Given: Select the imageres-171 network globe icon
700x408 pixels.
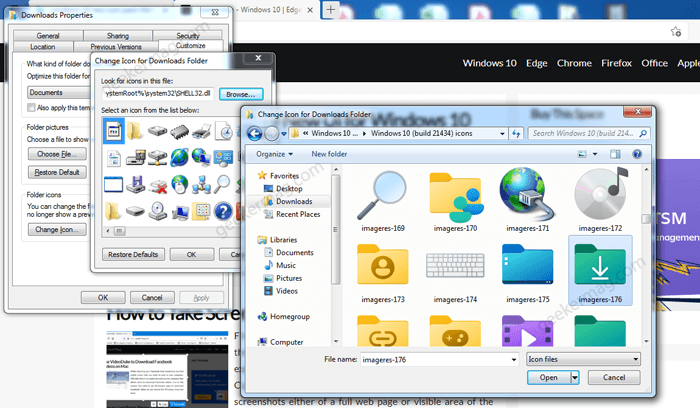Looking at the screenshot, I should click(x=527, y=202).
